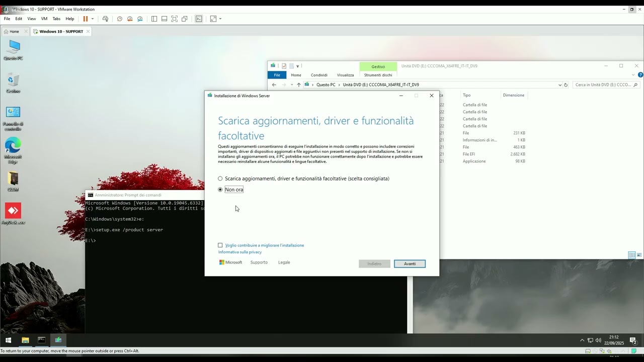This screenshot has width=644, height=362.
Task: Open the taskbar volume control
Action: pyautogui.click(x=598, y=340)
